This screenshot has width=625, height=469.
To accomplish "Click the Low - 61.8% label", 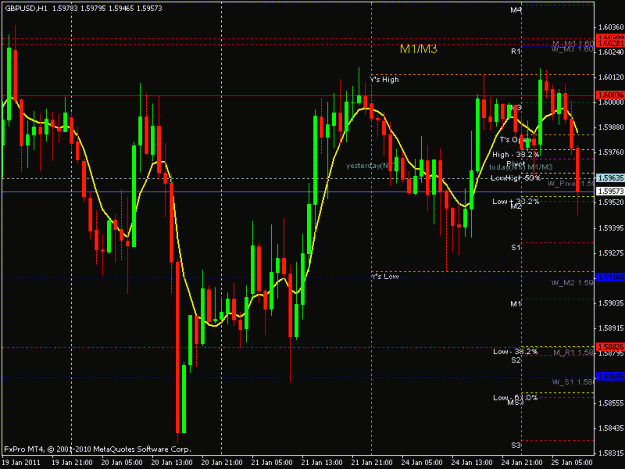I will [515, 398].
